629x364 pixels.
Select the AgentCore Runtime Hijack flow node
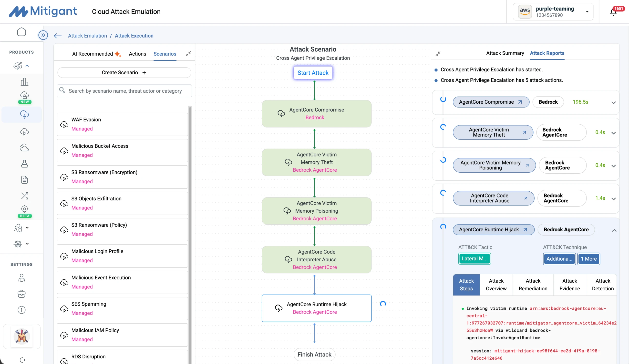coord(317,308)
